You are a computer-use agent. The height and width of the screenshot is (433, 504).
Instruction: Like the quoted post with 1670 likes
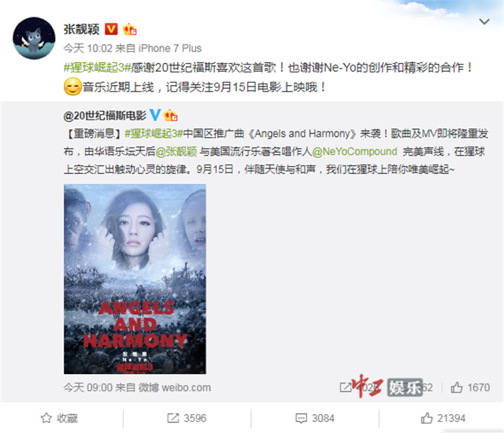pyautogui.click(x=470, y=387)
